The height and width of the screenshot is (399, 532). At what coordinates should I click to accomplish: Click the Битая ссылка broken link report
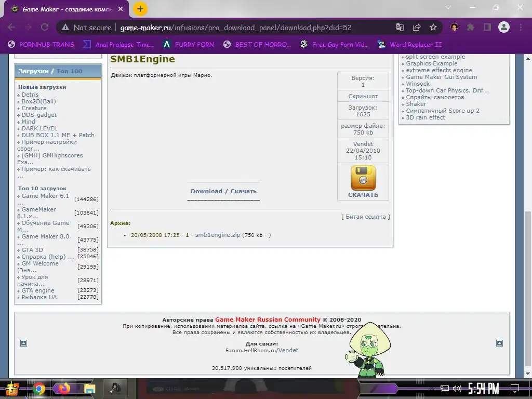click(366, 217)
